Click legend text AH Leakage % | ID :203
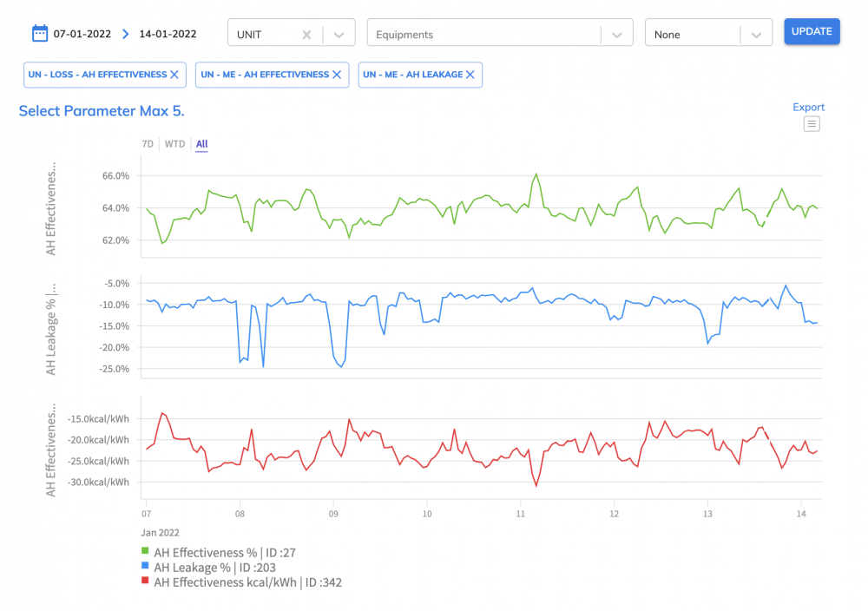The height and width of the screenshot is (611, 868). 214,568
